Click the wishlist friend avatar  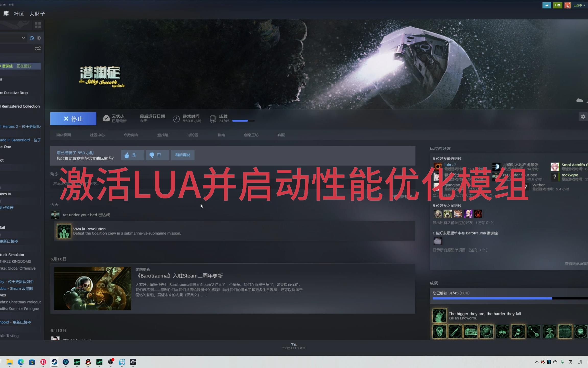tap(437, 241)
